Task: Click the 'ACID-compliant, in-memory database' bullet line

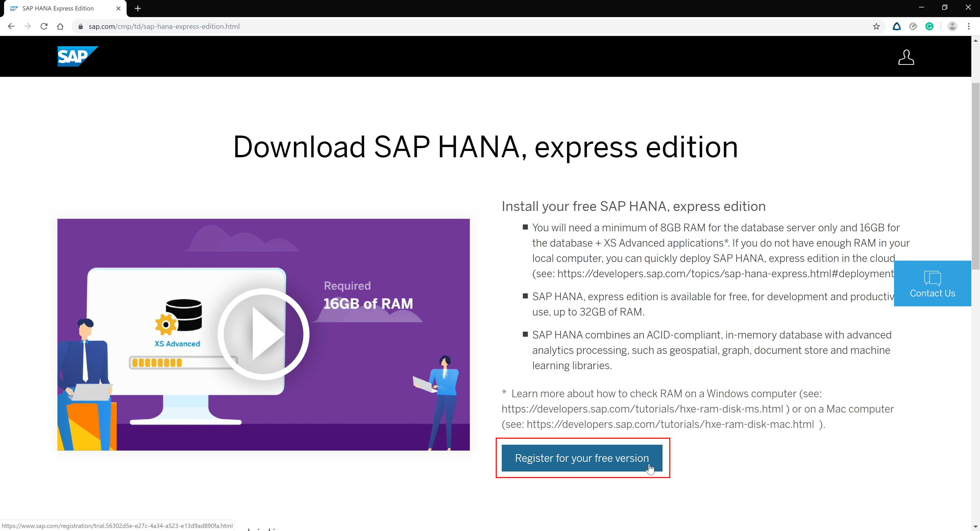Action: (x=712, y=335)
